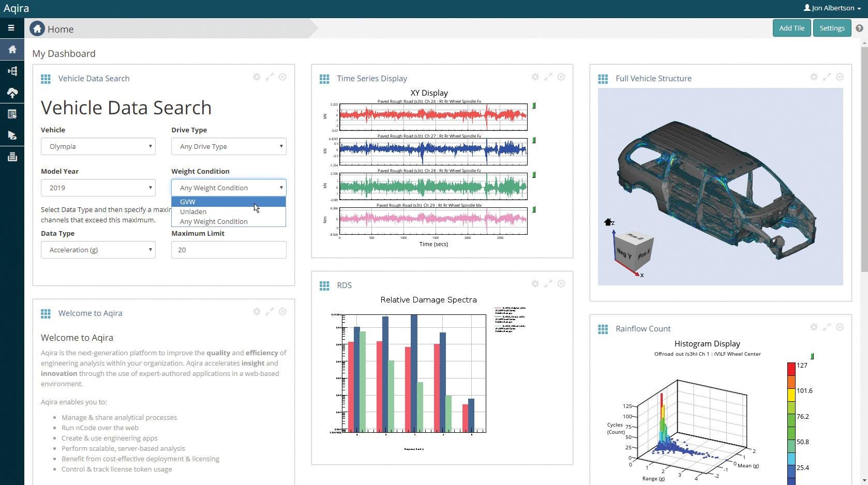
Task: Click the cloud upload icon in the sidebar
Action: tap(12, 93)
